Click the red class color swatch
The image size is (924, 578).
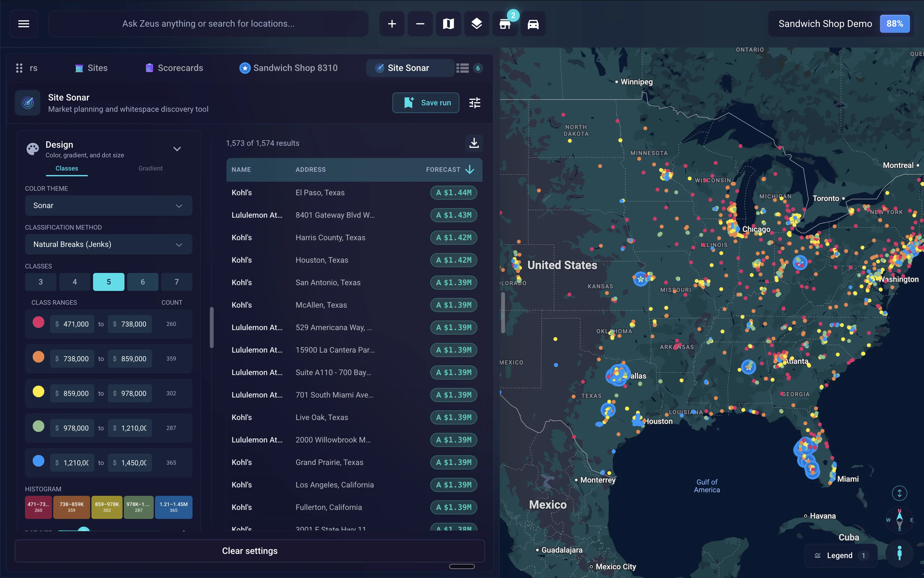pyautogui.click(x=38, y=322)
